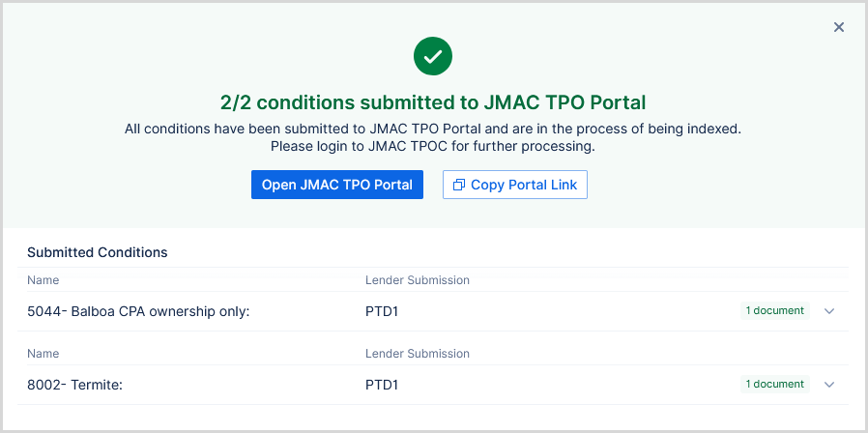Image resolution: width=868 pixels, height=433 pixels.
Task: Click the Name header above Balboa CPA
Action: [x=43, y=280]
